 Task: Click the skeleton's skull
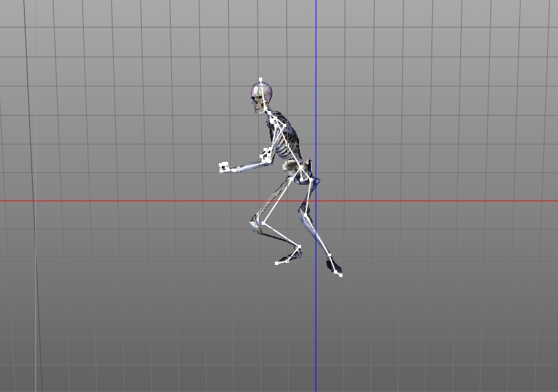click(x=260, y=95)
